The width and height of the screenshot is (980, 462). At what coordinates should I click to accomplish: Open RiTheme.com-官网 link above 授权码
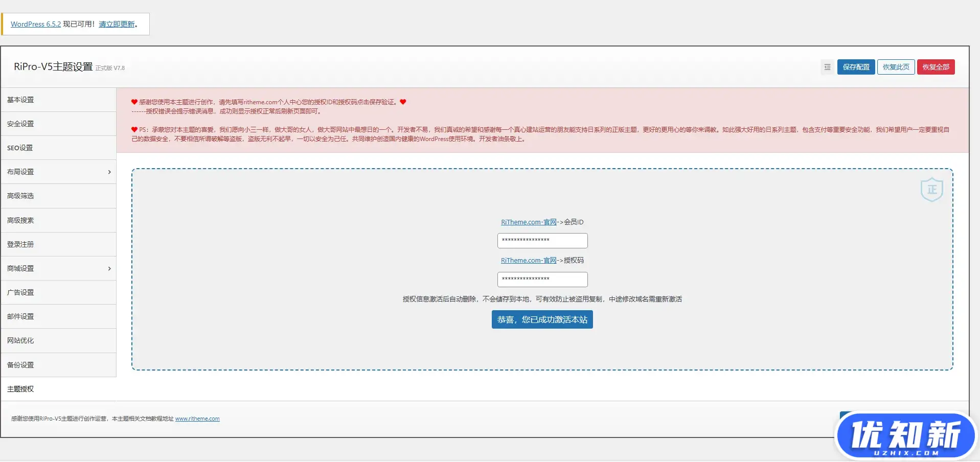[529, 260]
